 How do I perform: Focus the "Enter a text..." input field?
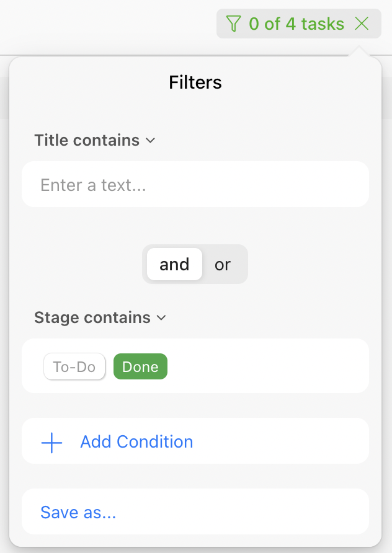(x=195, y=185)
